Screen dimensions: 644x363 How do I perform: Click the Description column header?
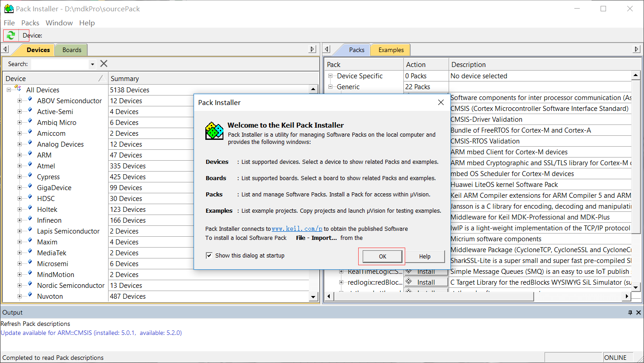[x=545, y=65]
